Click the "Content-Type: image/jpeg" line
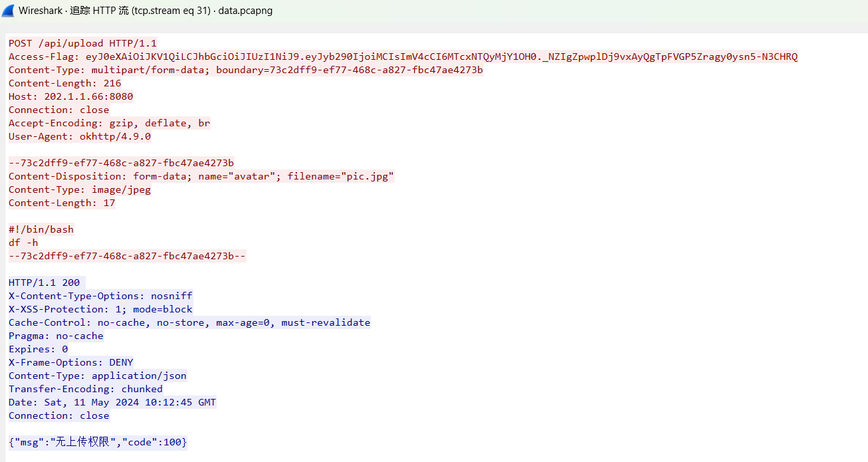Viewport: 868px width, 462px height. click(80, 189)
